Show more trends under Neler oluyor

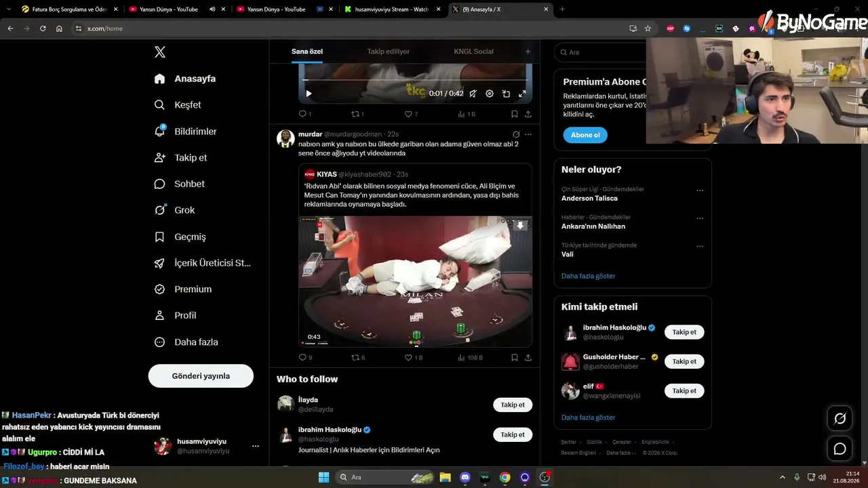(588, 276)
